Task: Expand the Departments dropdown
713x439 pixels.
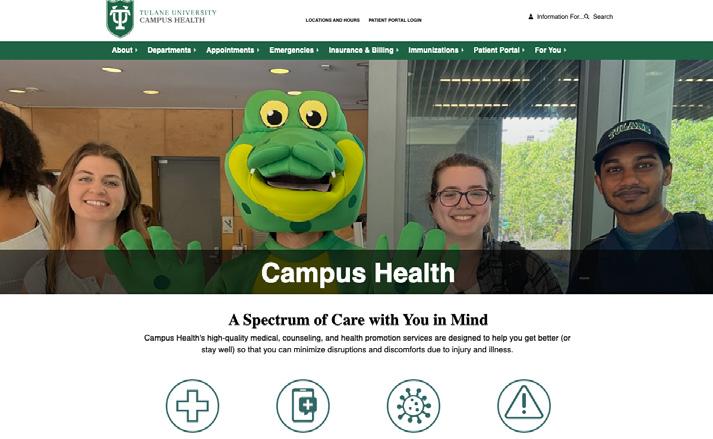Action: pyautogui.click(x=171, y=50)
